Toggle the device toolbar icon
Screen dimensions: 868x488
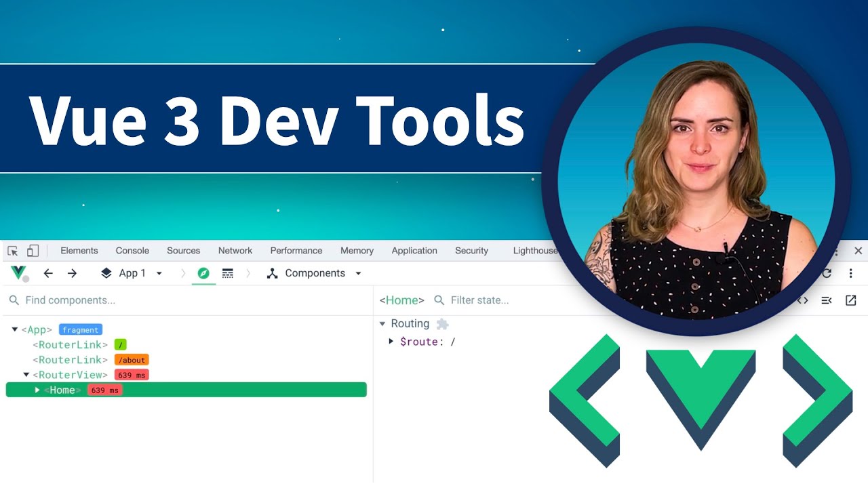(33, 251)
